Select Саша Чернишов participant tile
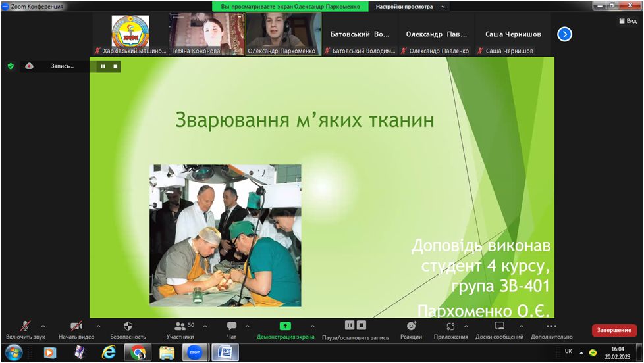This screenshot has height=363, width=644. 512,34
